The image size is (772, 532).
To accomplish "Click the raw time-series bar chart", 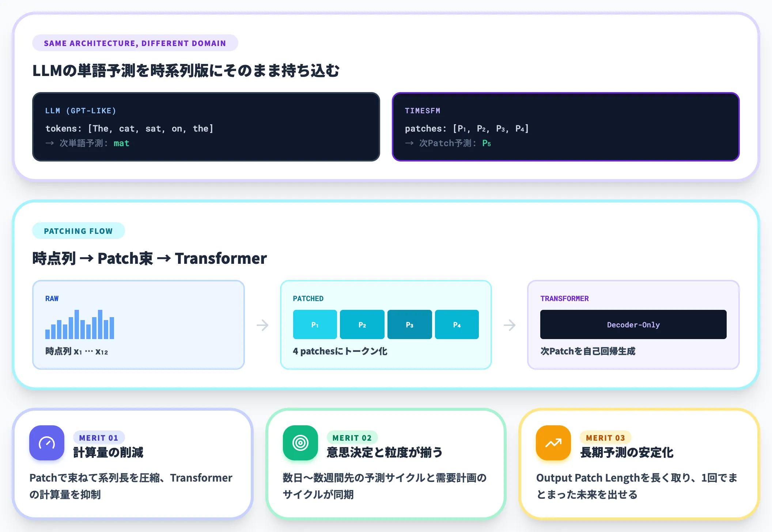I will click(80, 324).
